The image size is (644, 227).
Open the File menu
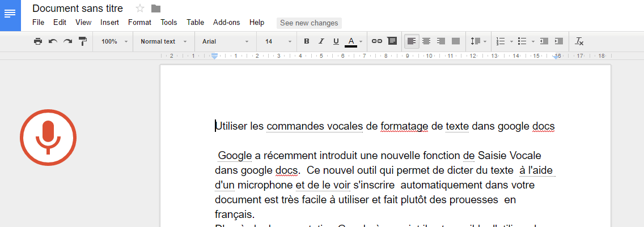coord(38,23)
